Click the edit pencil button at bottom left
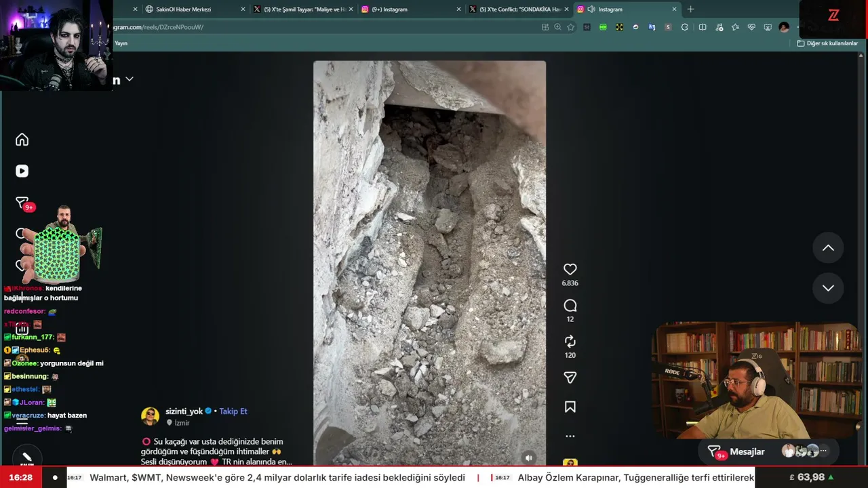 (x=26, y=458)
